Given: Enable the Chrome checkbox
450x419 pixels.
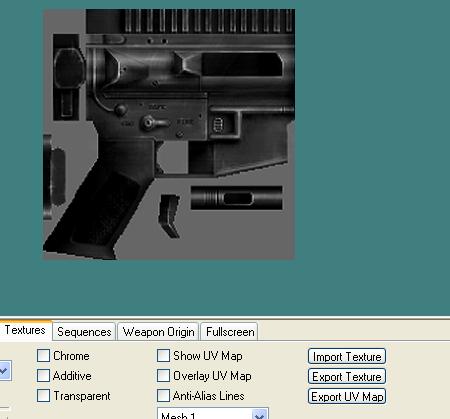Looking at the screenshot, I should point(43,356).
